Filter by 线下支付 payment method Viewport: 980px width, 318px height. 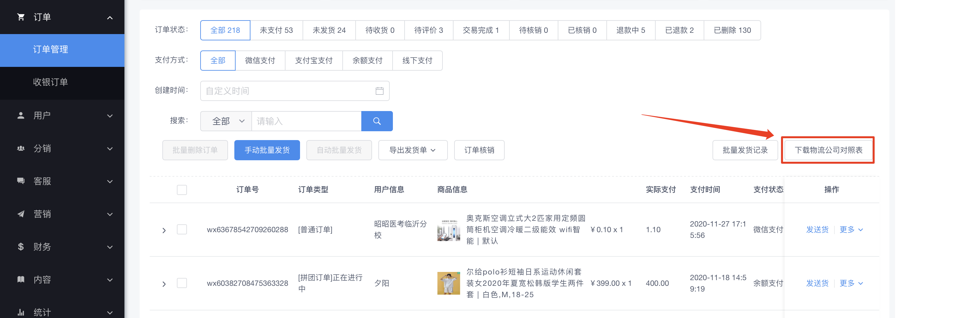417,60
